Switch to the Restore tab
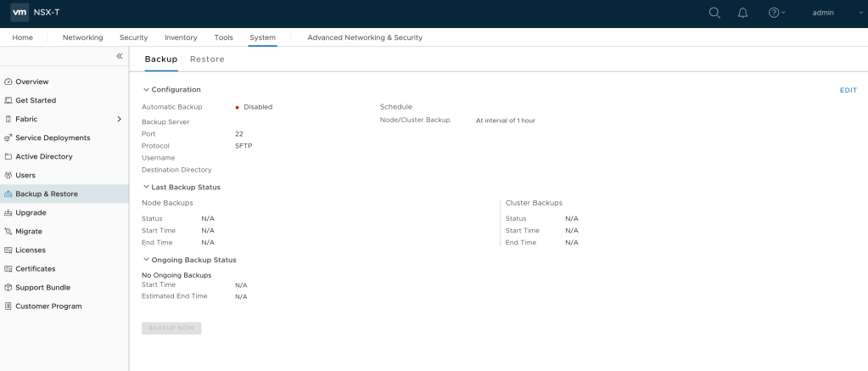The height and width of the screenshot is (371, 868). (x=207, y=59)
